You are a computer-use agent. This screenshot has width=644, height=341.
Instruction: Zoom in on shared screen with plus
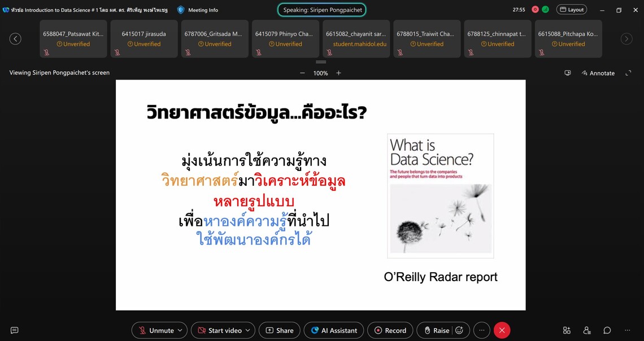click(338, 73)
